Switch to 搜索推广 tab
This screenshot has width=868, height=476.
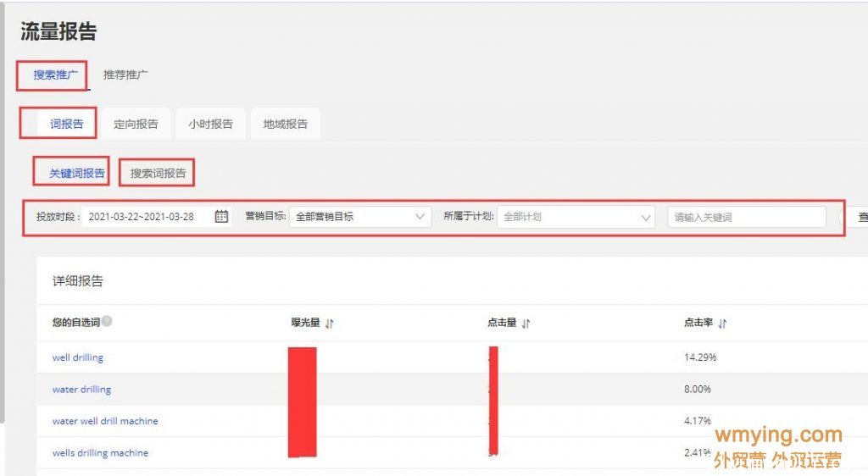tap(55, 75)
